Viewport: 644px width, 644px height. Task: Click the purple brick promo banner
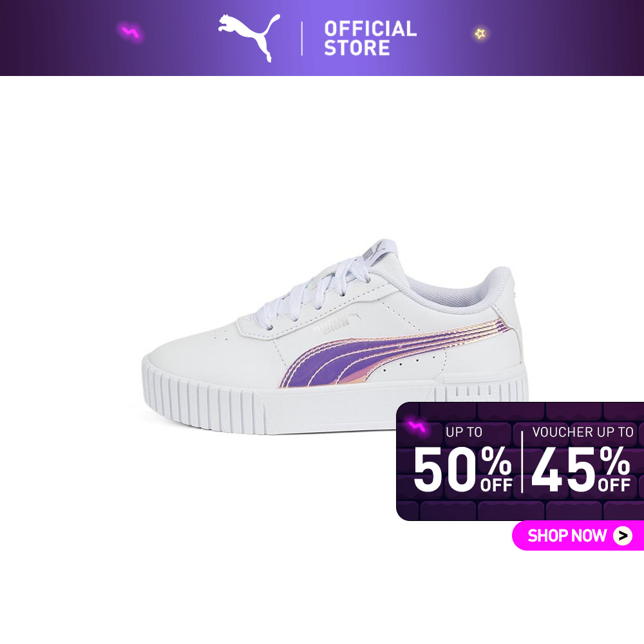pyautogui.click(x=520, y=461)
